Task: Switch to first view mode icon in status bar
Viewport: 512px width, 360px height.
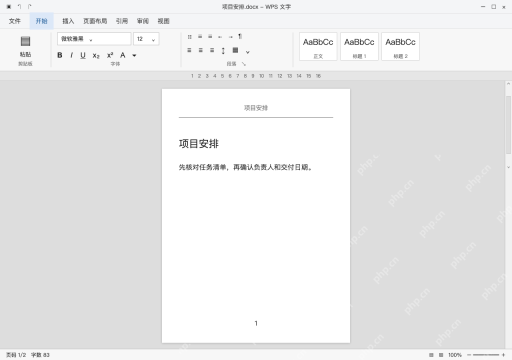Action: coord(431,355)
